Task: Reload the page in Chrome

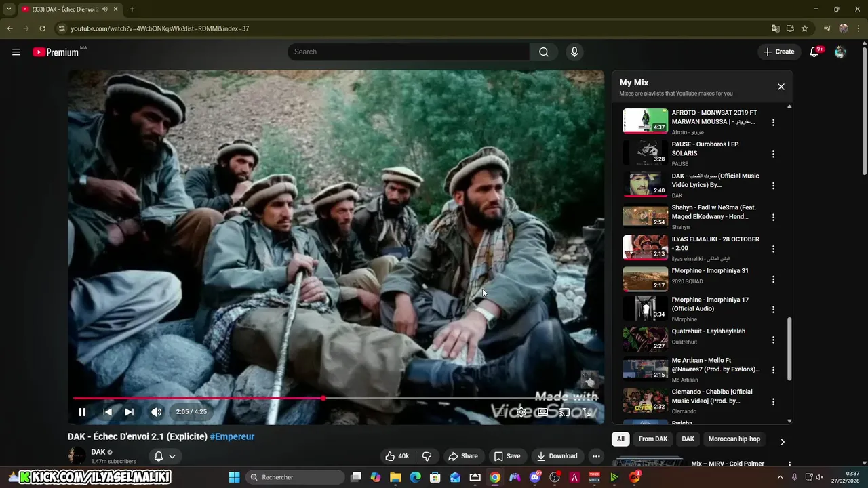Action: click(42, 28)
